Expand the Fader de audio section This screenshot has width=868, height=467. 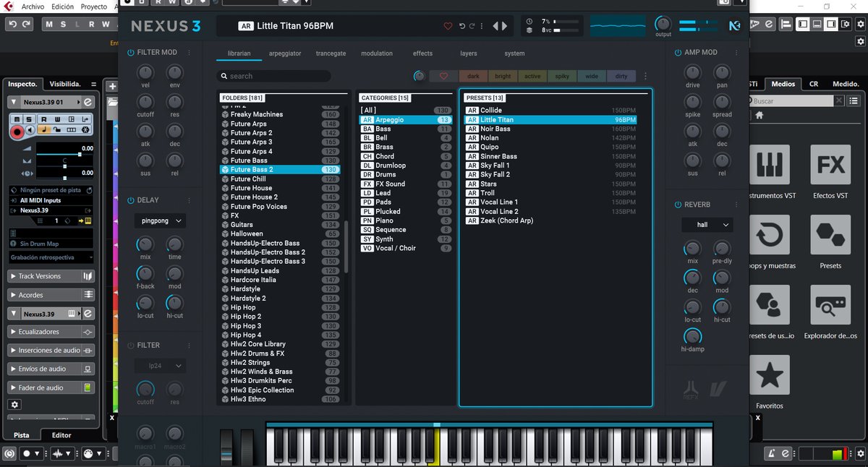[x=51, y=387]
